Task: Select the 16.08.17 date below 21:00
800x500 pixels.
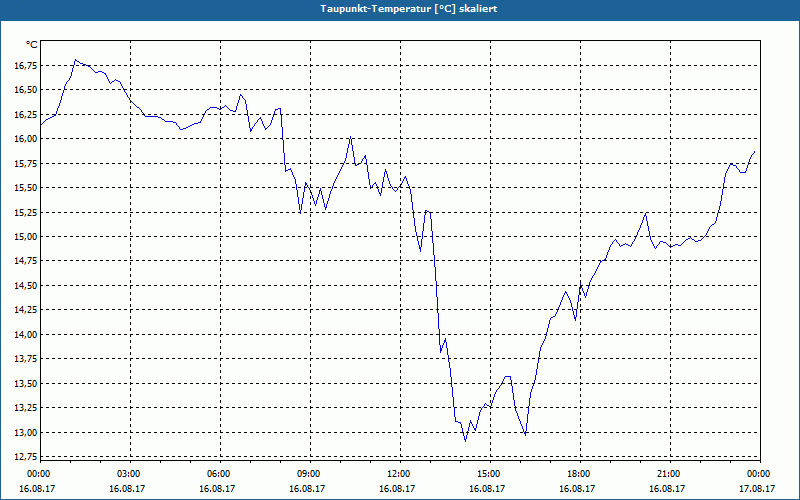Action: [668, 488]
